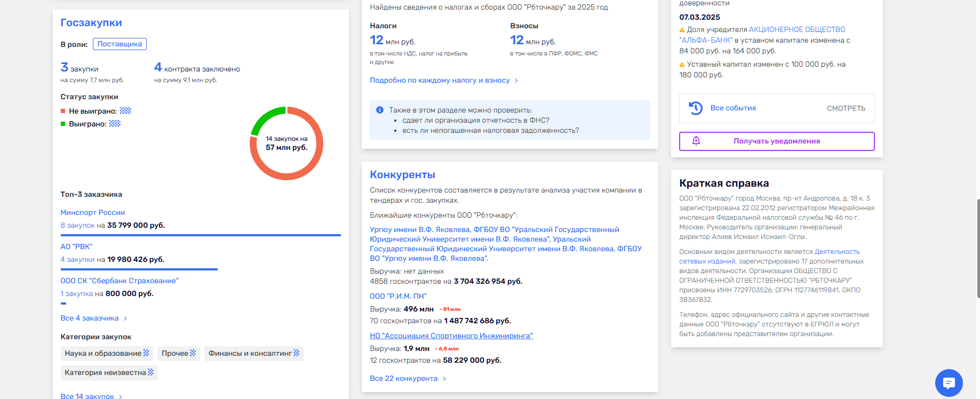The height and width of the screenshot is (399, 980).
Task: Click the page vertical scrollbar thumb
Action: click(978, 248)
